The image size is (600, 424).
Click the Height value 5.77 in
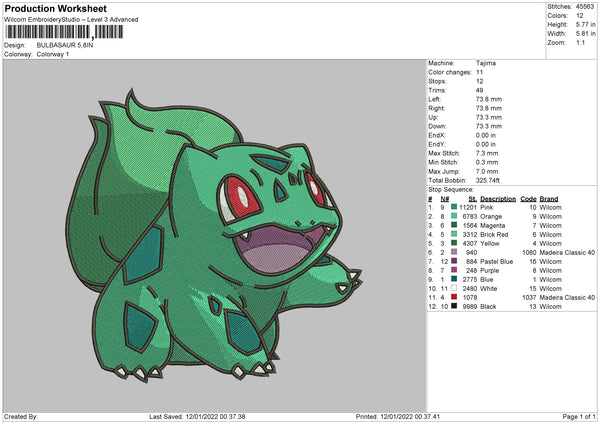[585, 24]
